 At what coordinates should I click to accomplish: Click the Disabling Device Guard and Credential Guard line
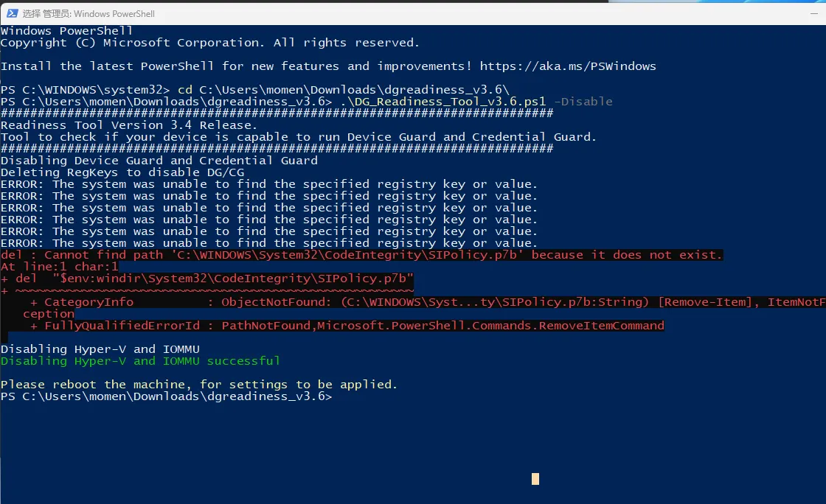pos(159,161)
